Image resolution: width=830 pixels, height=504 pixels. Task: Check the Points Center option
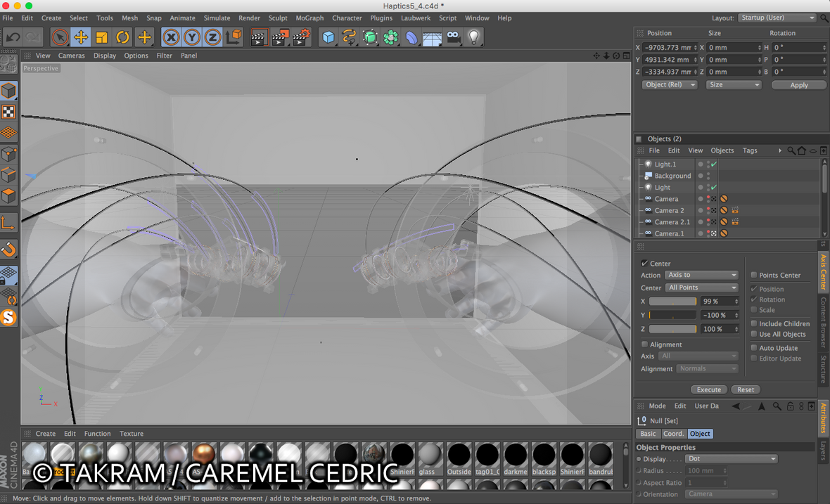[x=754, y=276]
